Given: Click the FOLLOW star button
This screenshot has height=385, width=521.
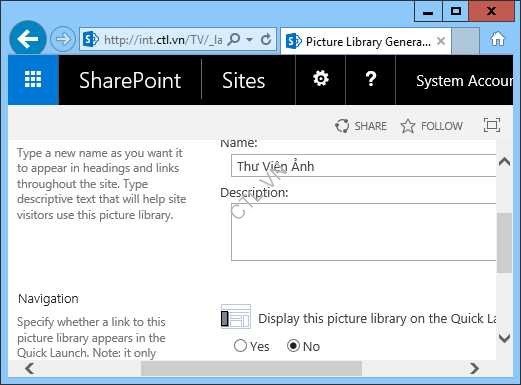Looking at the screenshot, I should pyautogui.click(x=432, y=126).
